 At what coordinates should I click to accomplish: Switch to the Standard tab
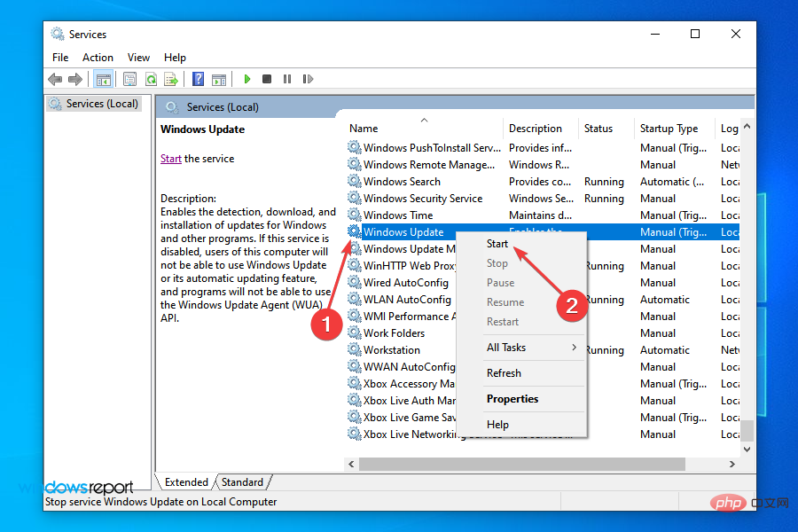[x=243, y=481]
